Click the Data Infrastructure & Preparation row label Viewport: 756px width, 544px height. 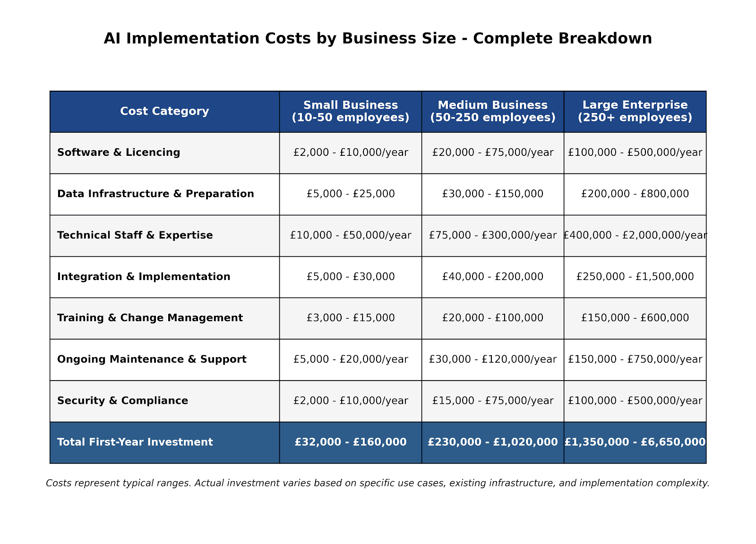click(155, 194)
